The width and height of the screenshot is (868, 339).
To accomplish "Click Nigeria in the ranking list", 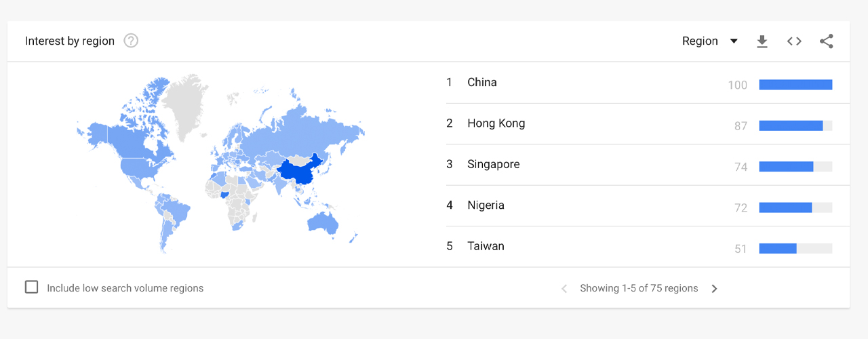I will coord(486,205).
